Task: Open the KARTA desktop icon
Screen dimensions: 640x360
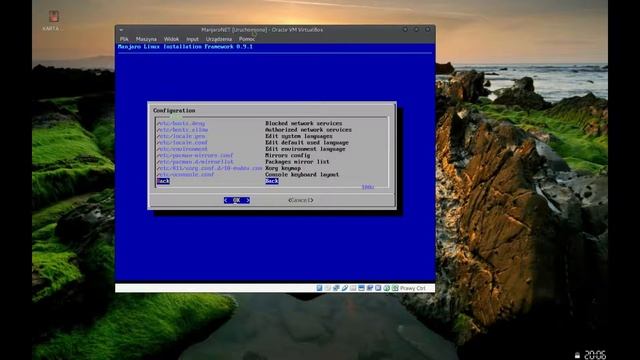Action: 53,20
